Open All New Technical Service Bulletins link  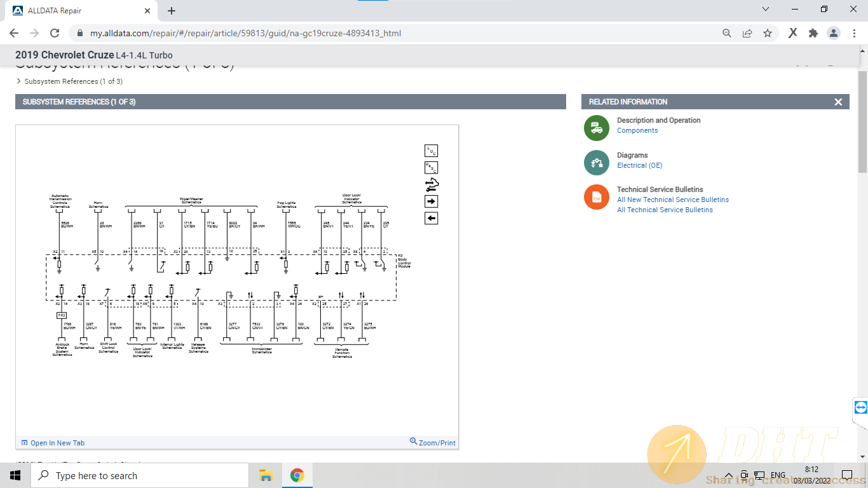pos(673,200)
